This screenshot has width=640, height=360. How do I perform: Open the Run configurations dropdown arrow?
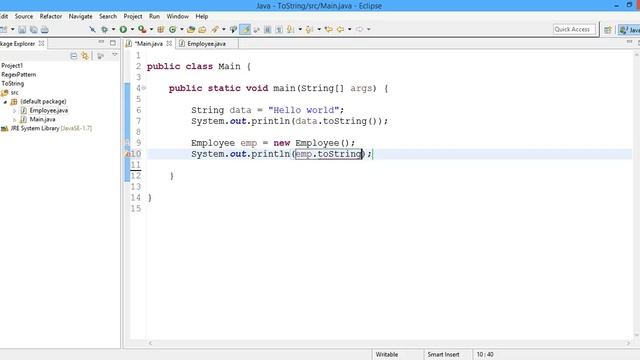(132, 29)
